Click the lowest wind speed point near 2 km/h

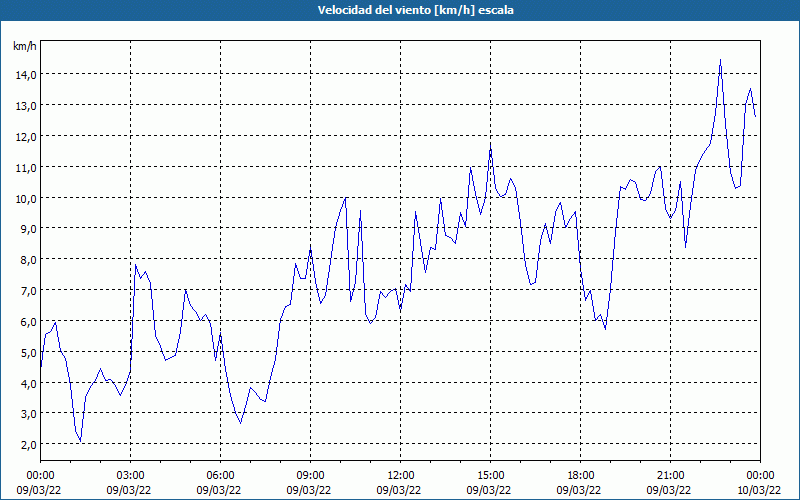[81, 441]
